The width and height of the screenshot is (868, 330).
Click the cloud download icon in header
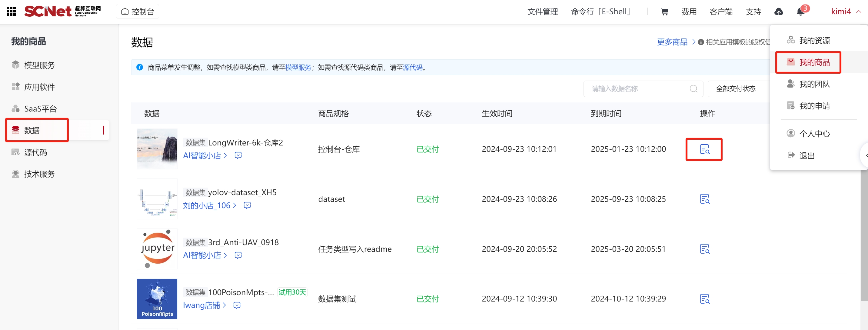point(778,12)
